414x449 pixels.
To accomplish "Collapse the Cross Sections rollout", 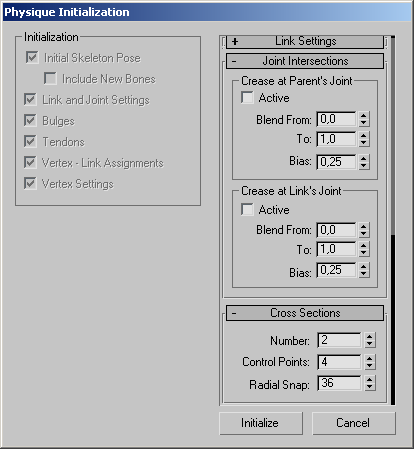I will click(305, 313).
